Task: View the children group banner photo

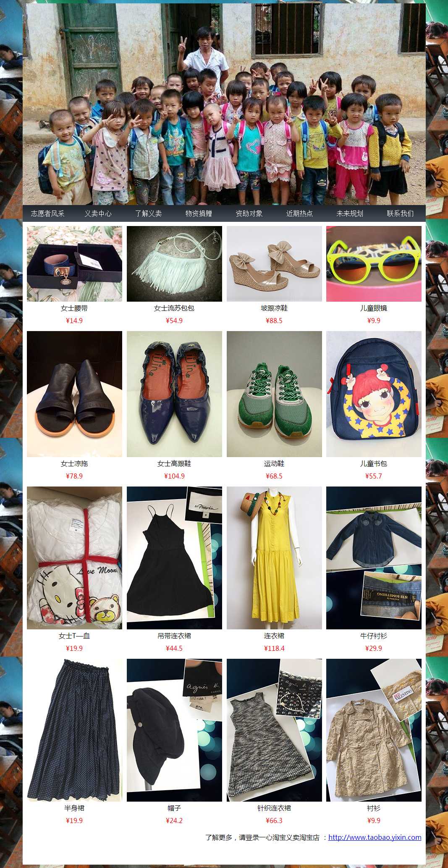Action: [x=224, y=104]
